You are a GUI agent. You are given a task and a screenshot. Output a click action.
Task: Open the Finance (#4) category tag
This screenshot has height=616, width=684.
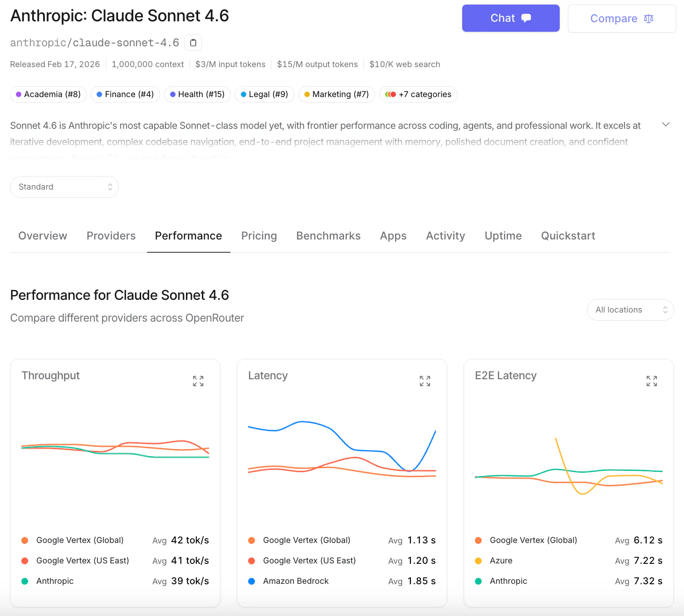(125, 94)
